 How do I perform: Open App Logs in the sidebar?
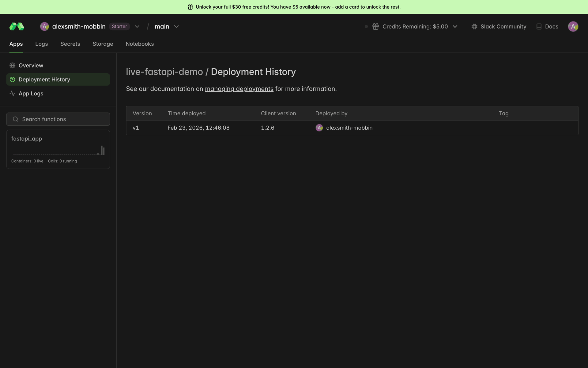(x=58, y=94)
